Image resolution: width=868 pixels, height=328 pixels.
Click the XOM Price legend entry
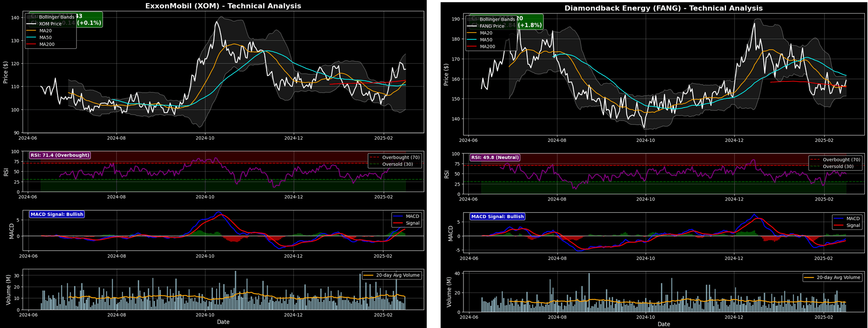coord(50,24)
